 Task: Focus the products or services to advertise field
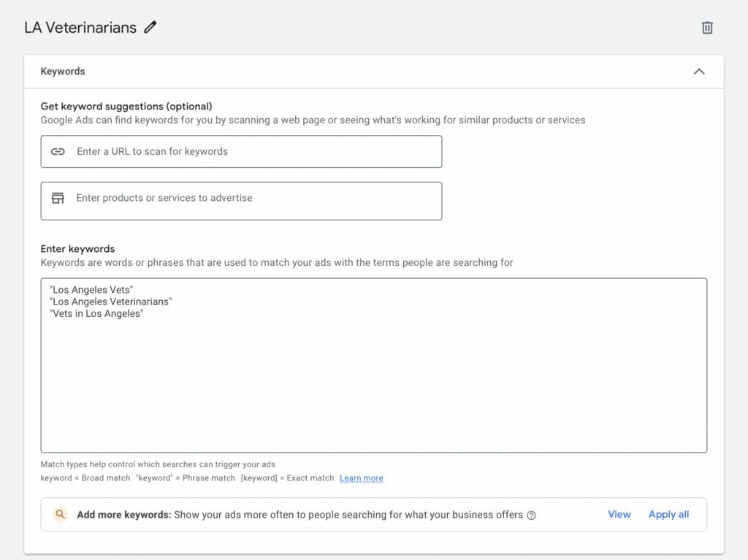click(241, 201)
